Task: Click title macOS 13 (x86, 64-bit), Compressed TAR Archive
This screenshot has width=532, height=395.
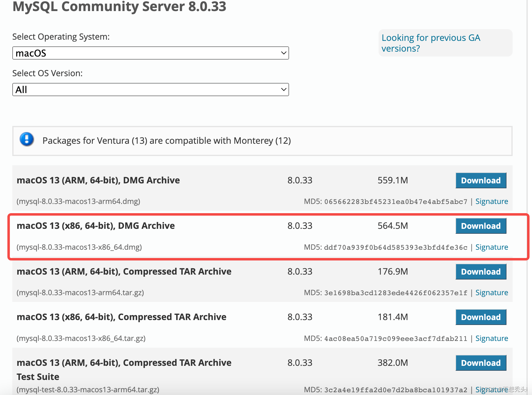Action: pos(121,317)
